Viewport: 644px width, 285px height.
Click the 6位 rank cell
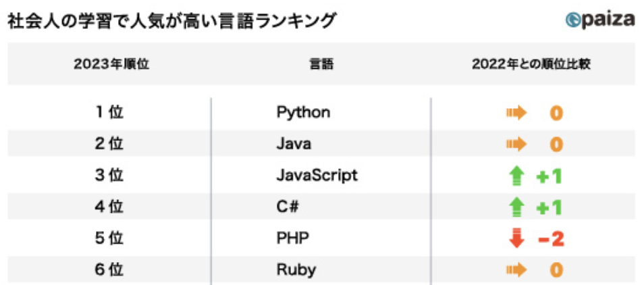(x=110, y=271)
